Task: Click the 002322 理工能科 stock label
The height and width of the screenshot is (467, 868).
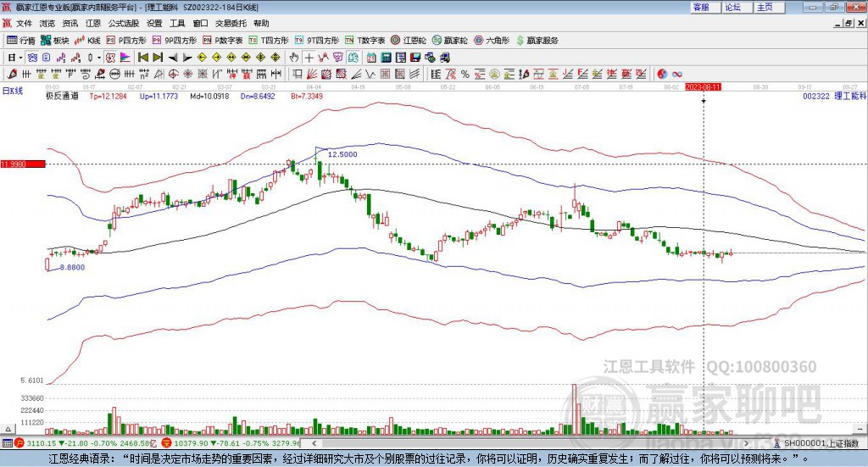Action: [x=834, y=97]
